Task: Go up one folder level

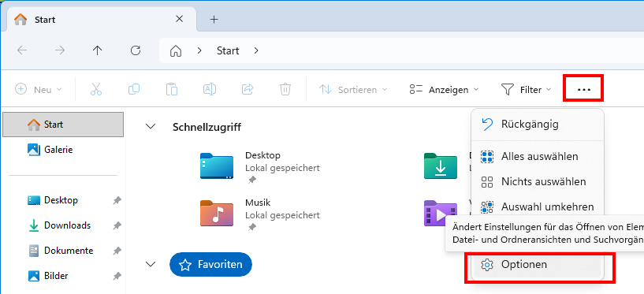Action: pyautogui.click(x=97, y=50)
